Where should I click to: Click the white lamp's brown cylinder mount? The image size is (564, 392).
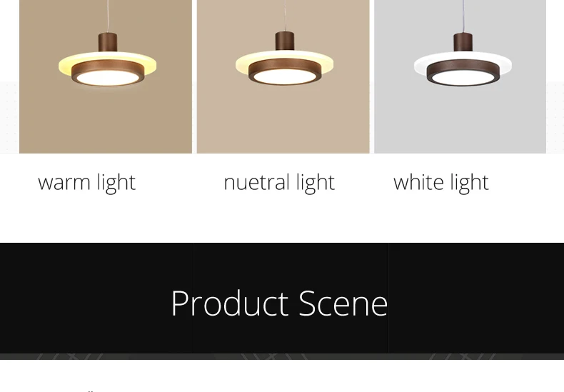(x=463, y=42)
